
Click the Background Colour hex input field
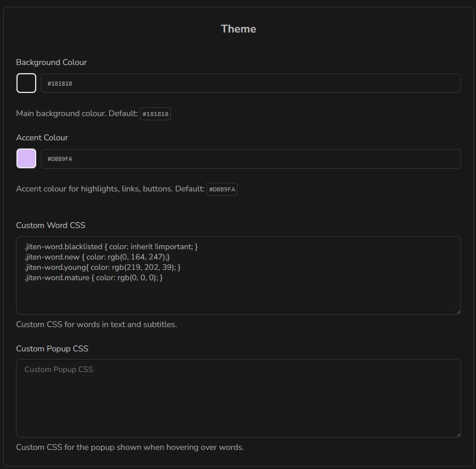[x=207, y=83]
